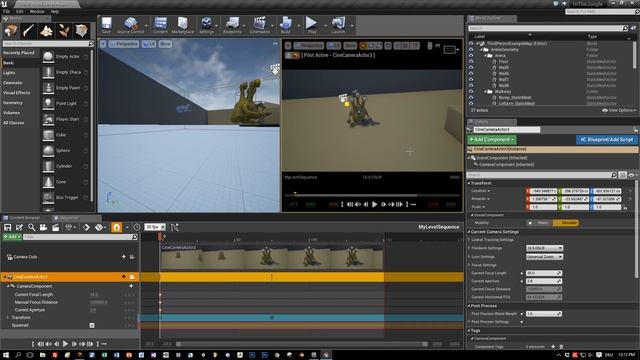The height and width of the screenshot is (360, 640).
Task: Open the File menu
Action: [x=6, y=11]
